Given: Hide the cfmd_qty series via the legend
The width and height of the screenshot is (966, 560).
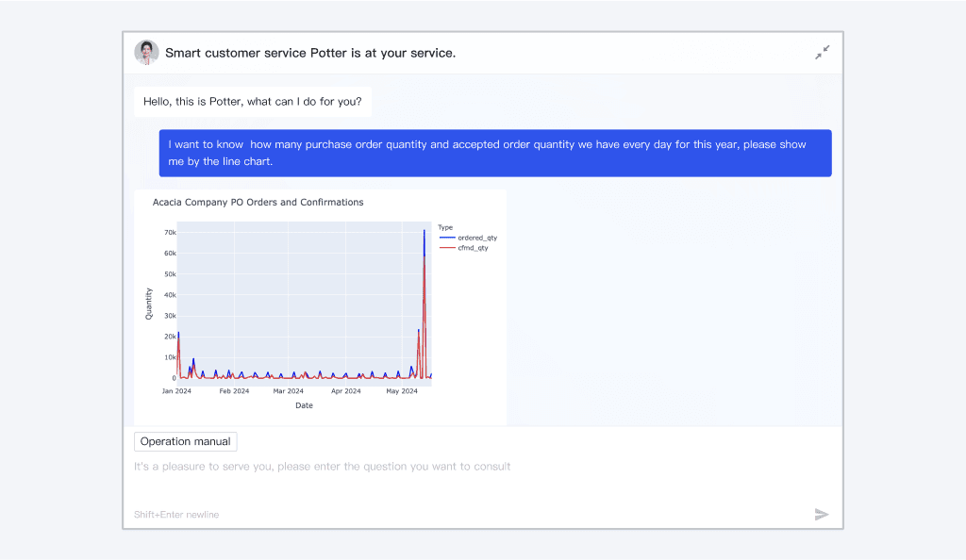Looking at the screenshot, I should pyautogui.click(x=472, y=248).
